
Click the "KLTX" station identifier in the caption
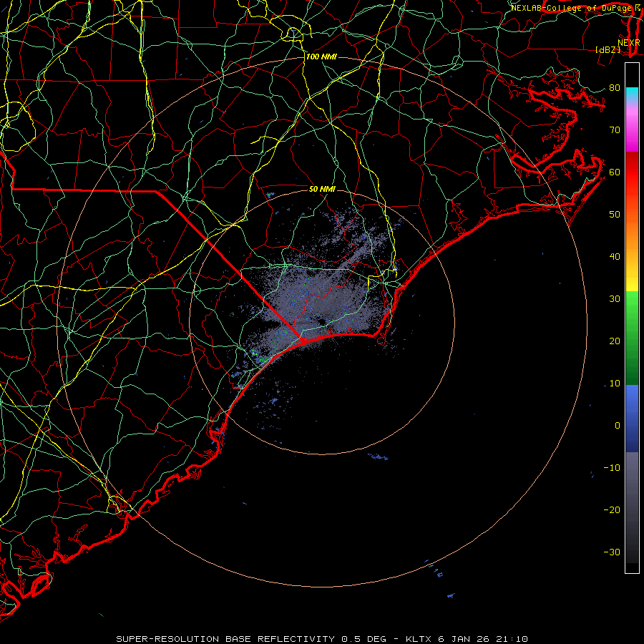[420, 639]
